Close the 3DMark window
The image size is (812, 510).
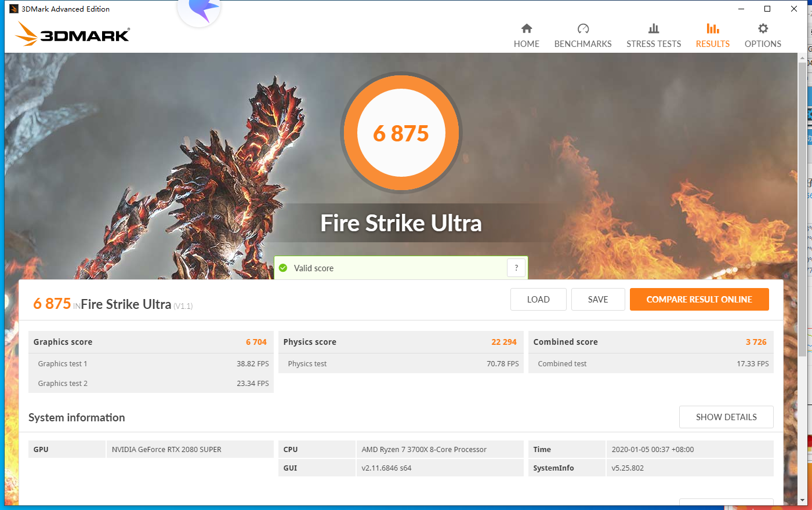click(794, 9)
